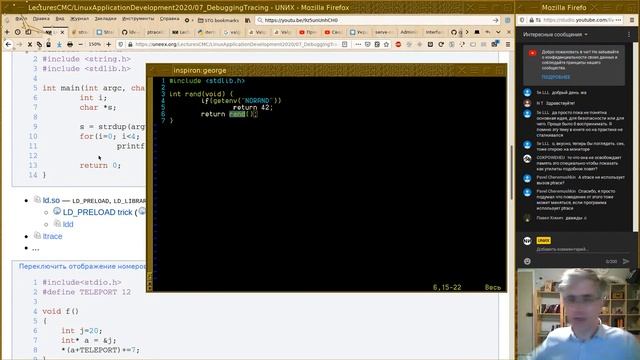Open the ltrace link
The width and height of the screenshot is (640, 360).
point(52,236)
